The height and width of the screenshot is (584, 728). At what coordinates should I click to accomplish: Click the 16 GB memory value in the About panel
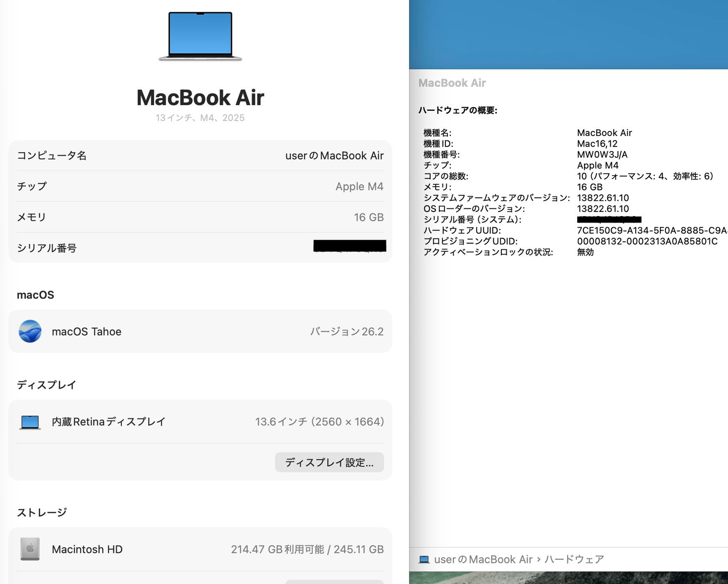coord(369,217)
